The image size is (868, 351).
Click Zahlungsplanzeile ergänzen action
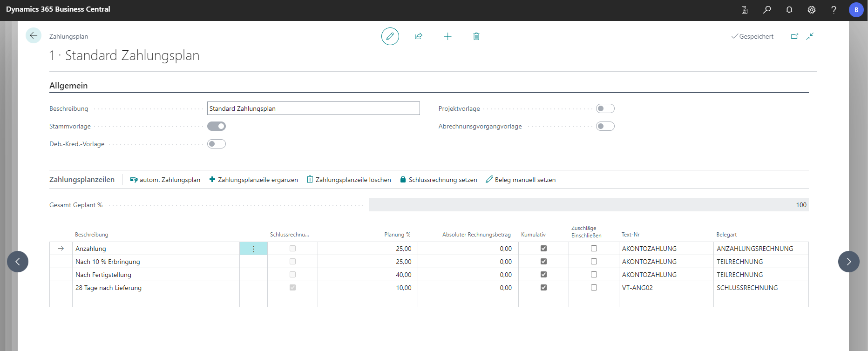pyautogui.click(x=254, y=180)
